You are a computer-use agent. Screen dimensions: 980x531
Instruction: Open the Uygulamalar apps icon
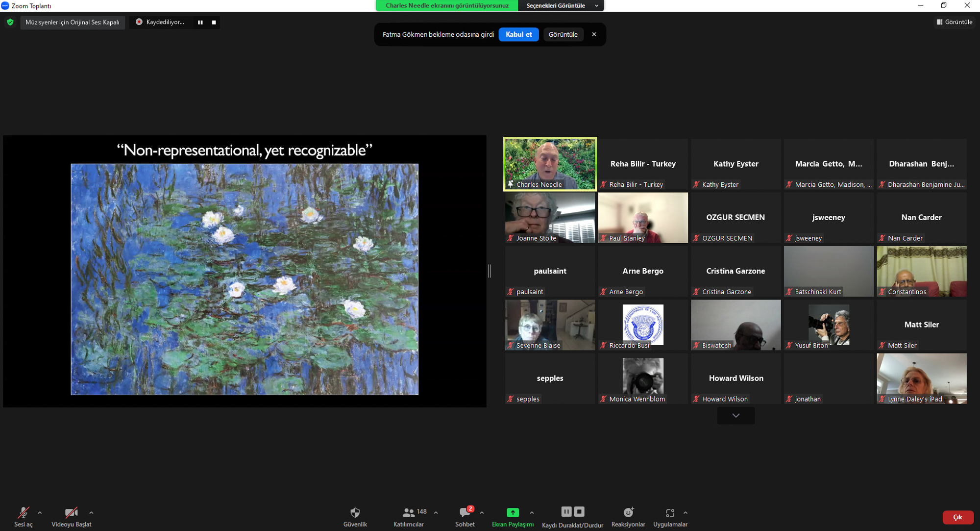coord(670,513)
